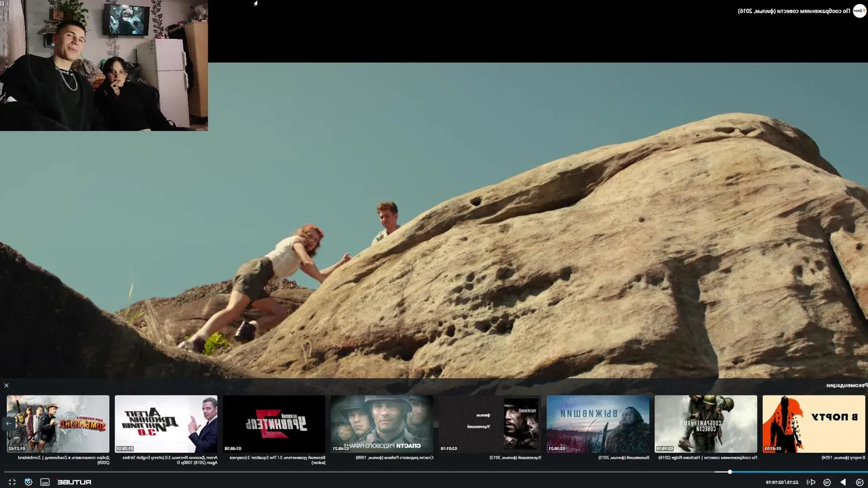This screenshot has width=868, height=488.
Task: Click the Рекомендации heading label
Action: click(846, 385)
